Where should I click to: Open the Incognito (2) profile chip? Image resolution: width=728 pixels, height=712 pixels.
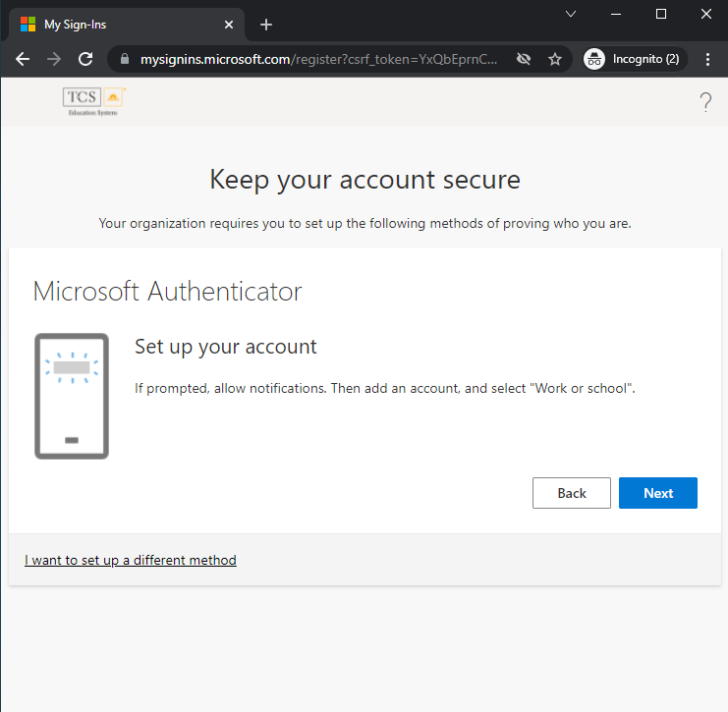point(635,59)
